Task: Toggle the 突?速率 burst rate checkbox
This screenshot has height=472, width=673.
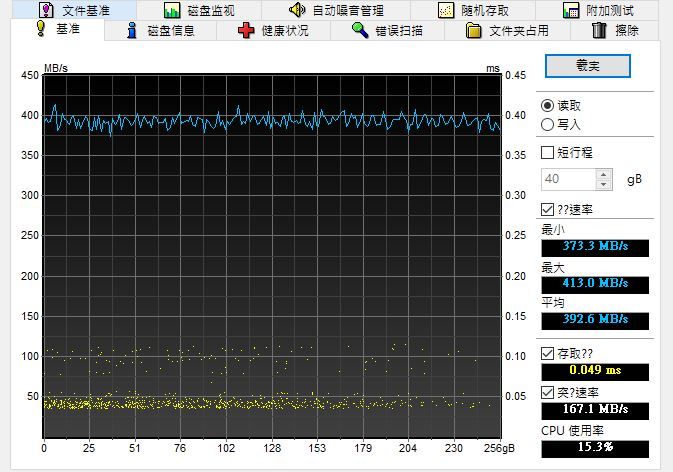Action: coord(547,392)
